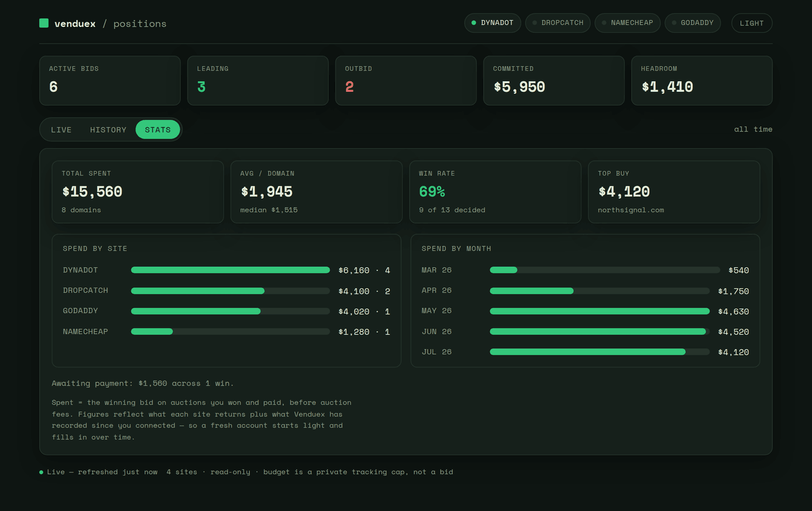The height and width of the screenshot is (511, 812).
Task: Click the $1,750 April amount
Action: pyautogui.click(x=733, y=291)
